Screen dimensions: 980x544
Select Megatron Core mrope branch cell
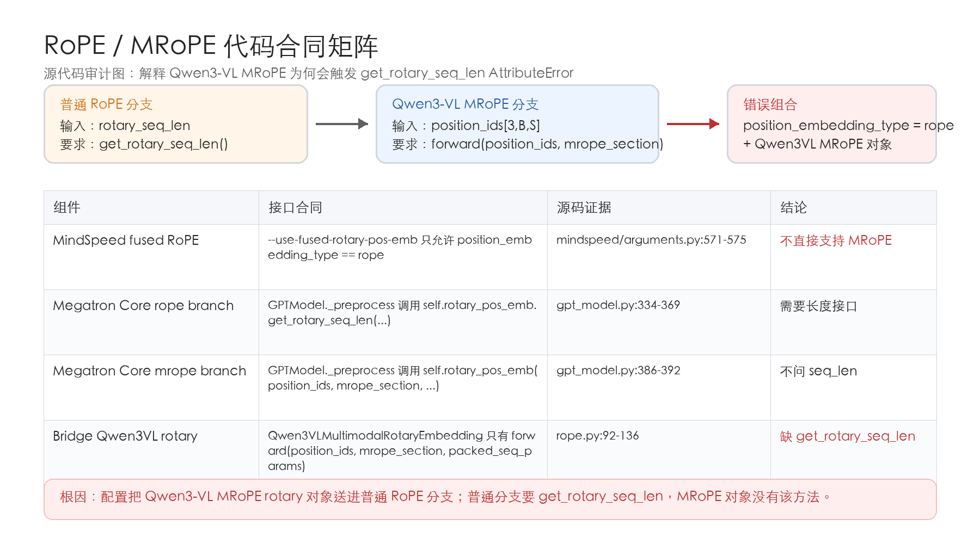point(151,387)
